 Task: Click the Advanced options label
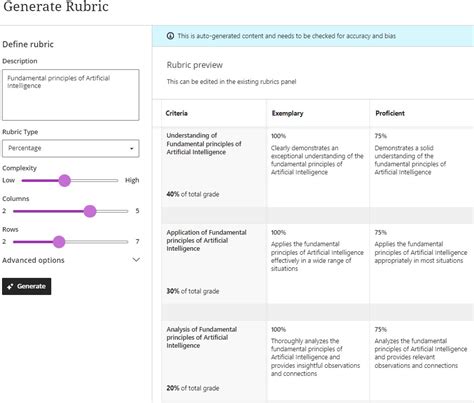33,260
